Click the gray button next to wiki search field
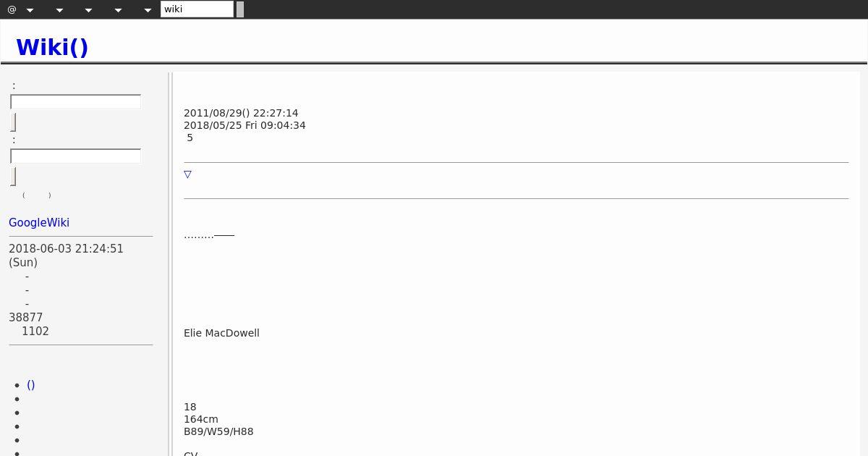 (x=240, y=9)
